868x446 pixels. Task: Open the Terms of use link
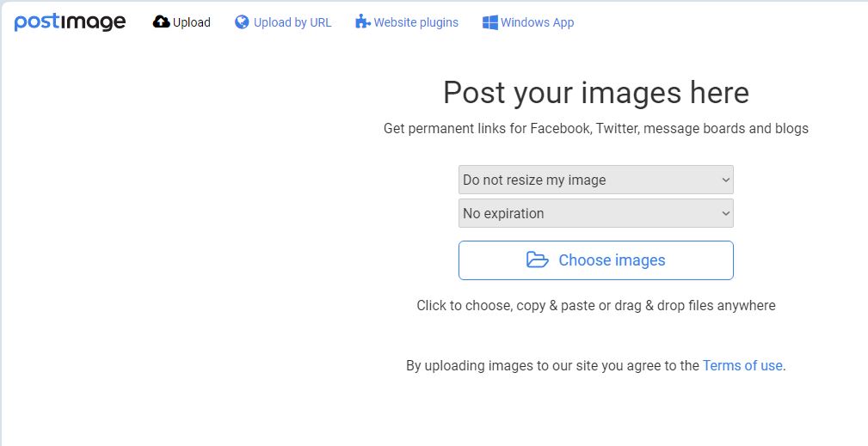(x=742, y=366)
